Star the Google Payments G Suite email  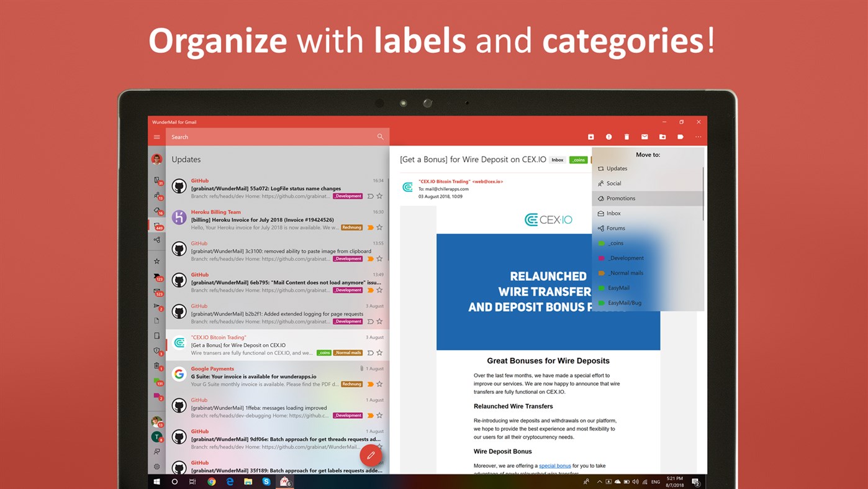[x=379, y=384]
